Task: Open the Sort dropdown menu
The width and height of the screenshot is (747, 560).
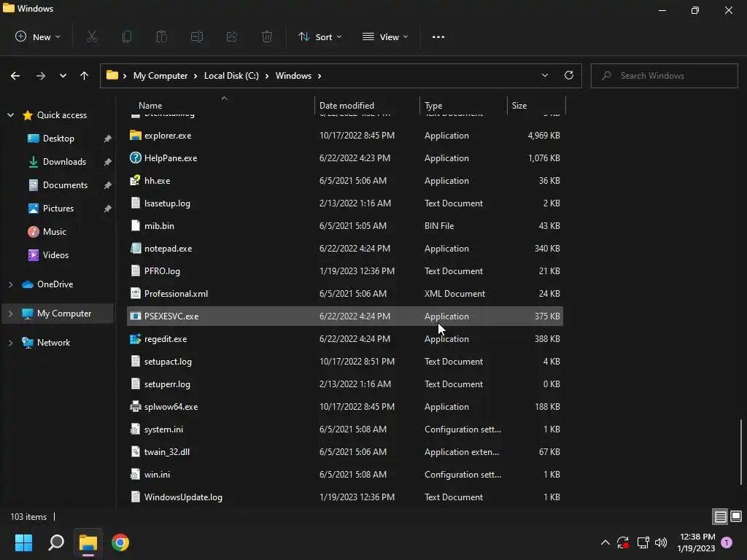Action: click(320, 36)
